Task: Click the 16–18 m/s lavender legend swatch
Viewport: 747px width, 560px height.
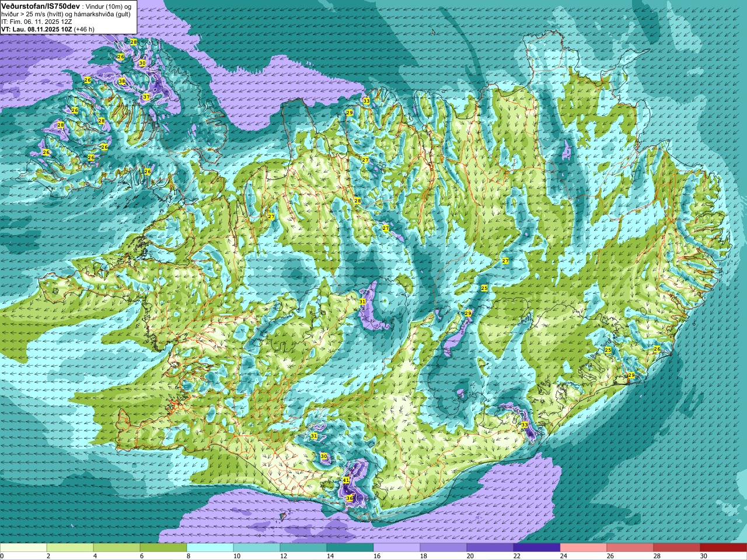Action: tap(397, 548)
